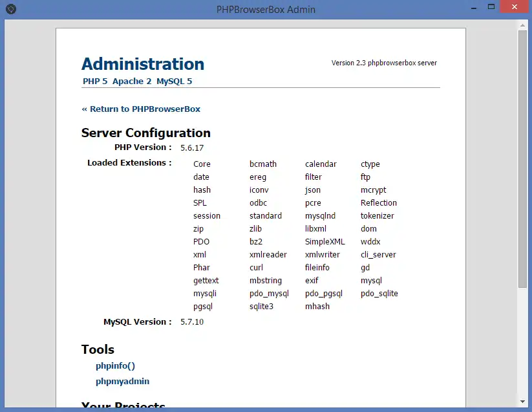Open the Return to PHPBrowserBox link
This screenshot has height=412, width=532.
point(141,109)
